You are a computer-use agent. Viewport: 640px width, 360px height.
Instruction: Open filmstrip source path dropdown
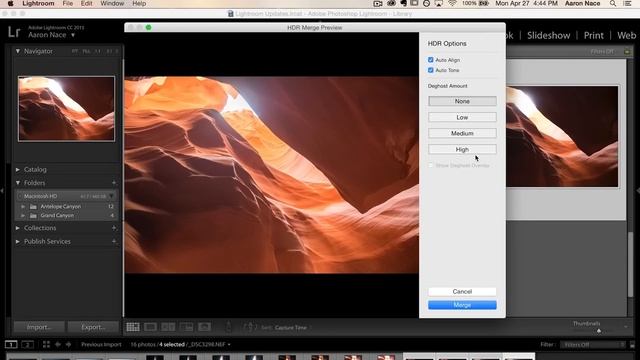229,344
